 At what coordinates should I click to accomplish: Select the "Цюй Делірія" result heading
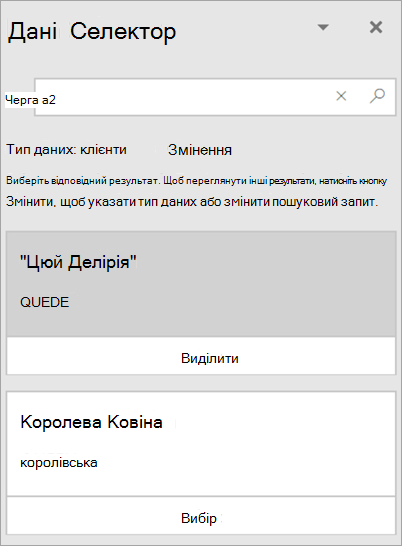tap(78, 262)
